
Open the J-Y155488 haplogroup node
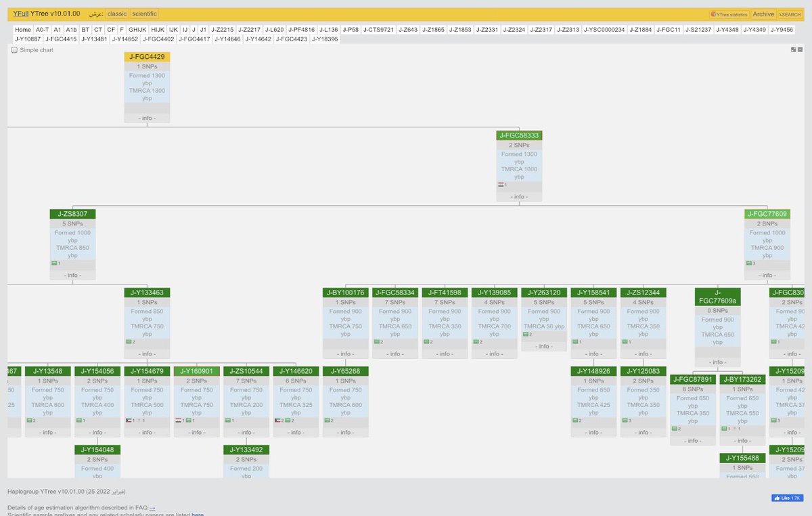click(743, 458)
